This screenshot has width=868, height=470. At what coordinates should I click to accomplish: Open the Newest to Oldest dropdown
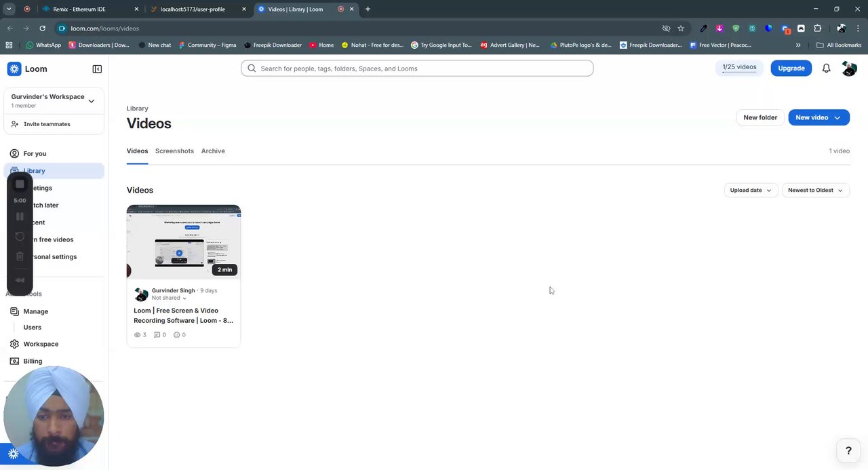(x=815, y=191)
